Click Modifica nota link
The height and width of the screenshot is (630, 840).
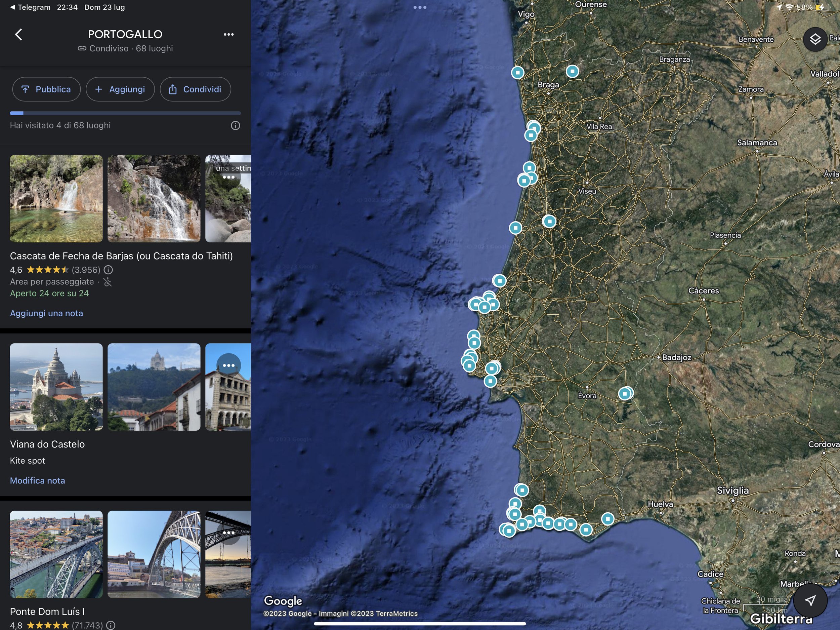37,480
